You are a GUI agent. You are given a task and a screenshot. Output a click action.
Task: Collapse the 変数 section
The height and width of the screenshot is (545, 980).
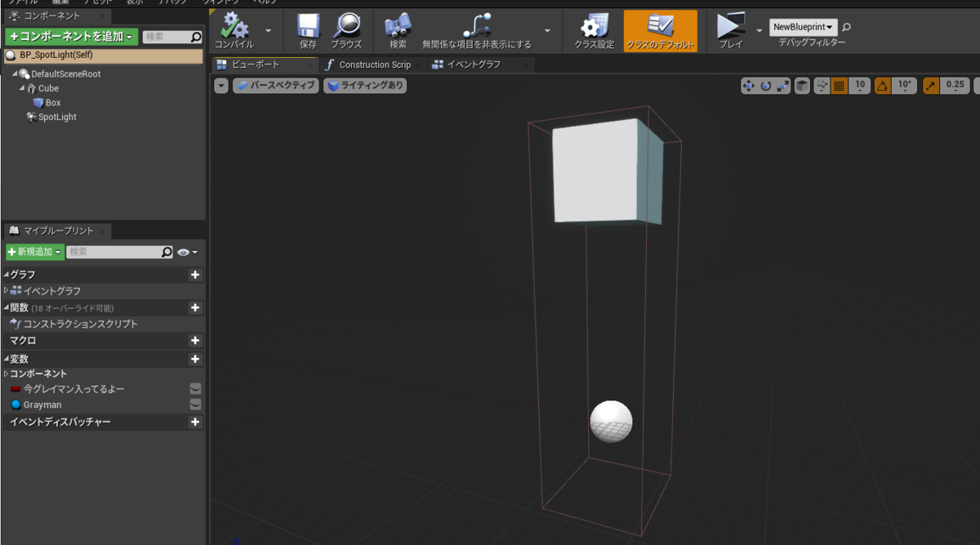tap(7, 359)
